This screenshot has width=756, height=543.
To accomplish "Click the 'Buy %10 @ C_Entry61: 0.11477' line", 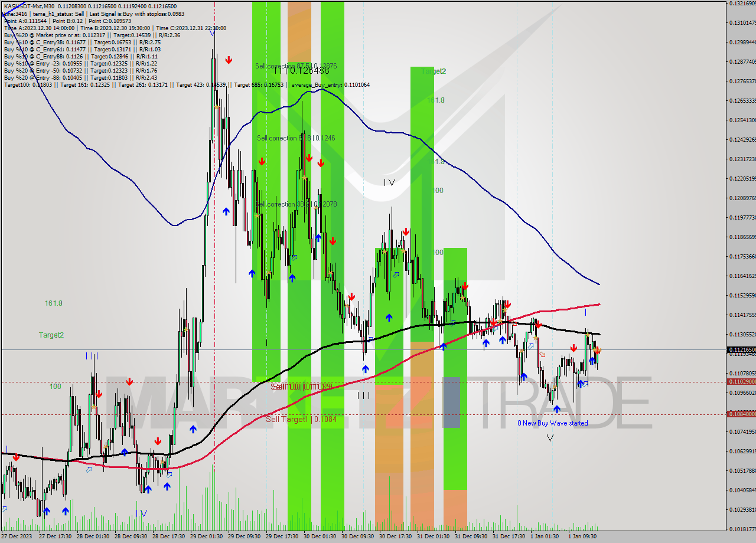I will 82,49.
